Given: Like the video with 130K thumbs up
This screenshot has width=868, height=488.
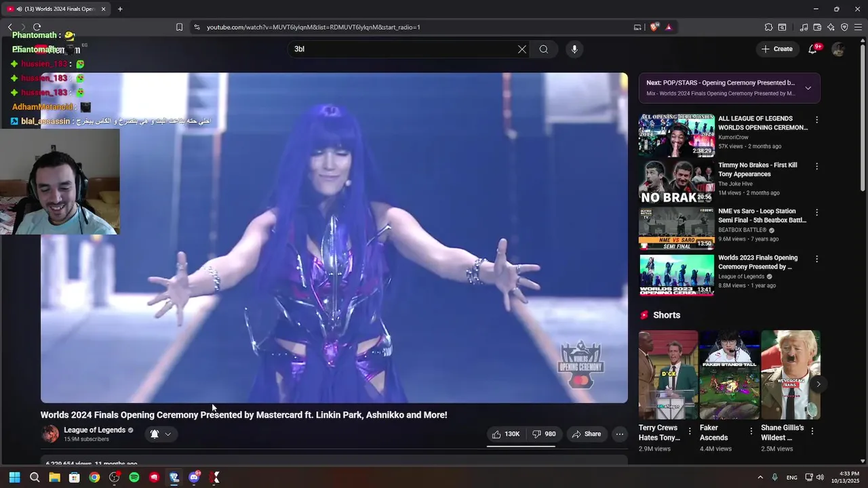Looking at the screenshot, I should [x=506, y=434].
